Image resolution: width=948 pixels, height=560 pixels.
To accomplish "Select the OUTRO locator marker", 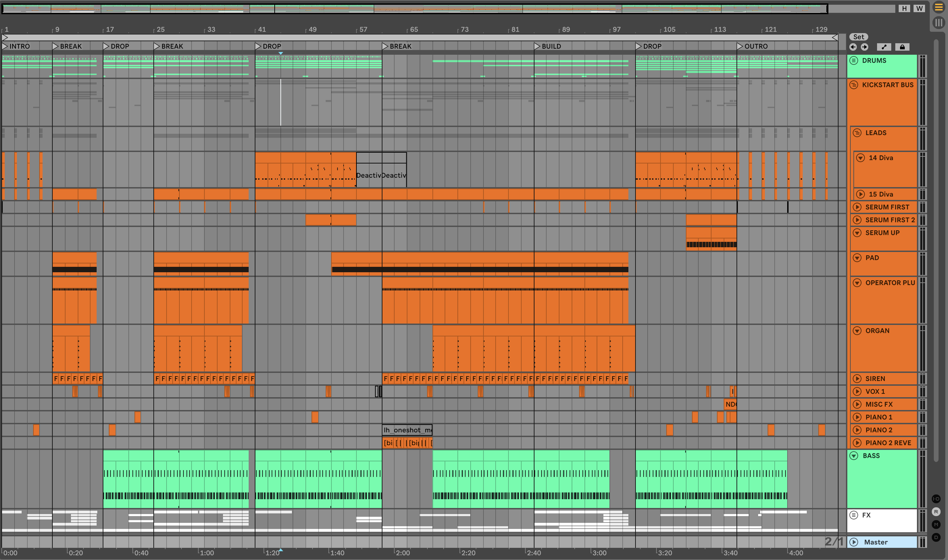I will (x=740, y=46).
